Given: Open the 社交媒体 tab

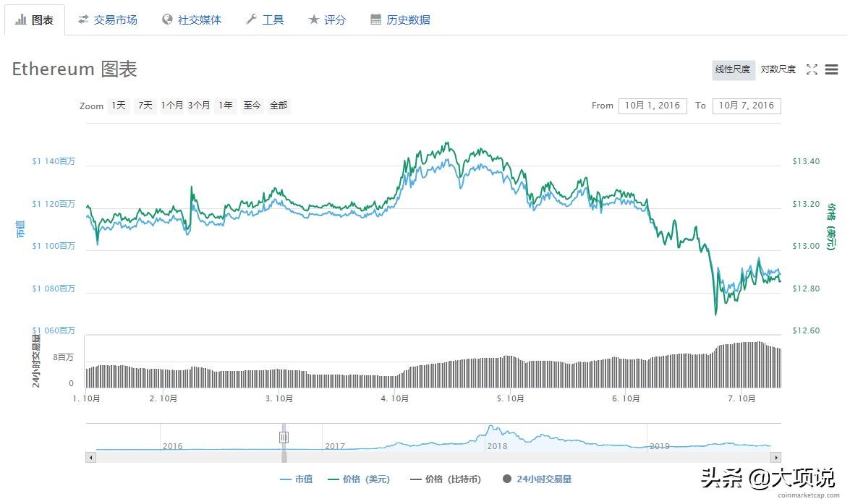Looking at the screenshot, I should point(192,20).
